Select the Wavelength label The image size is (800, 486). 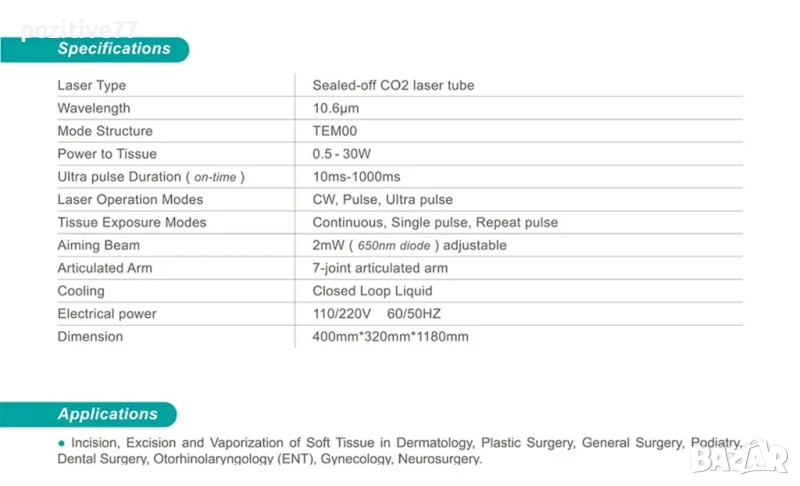point(94,108)
